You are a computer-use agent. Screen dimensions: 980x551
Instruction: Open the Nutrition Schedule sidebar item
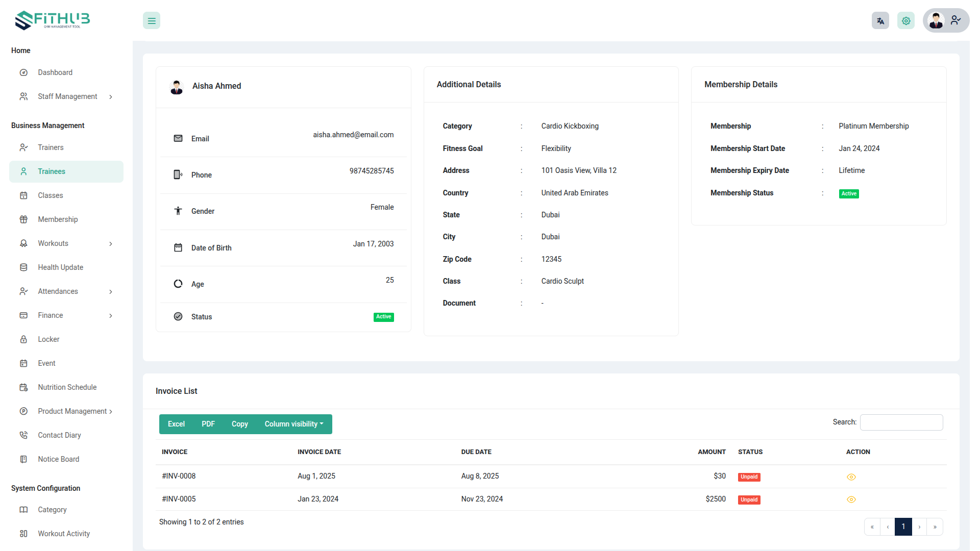coord(67,387)
